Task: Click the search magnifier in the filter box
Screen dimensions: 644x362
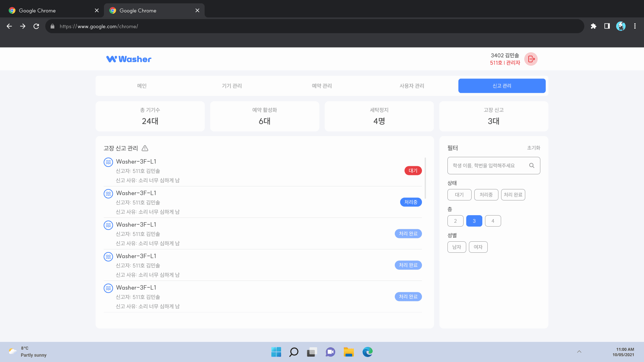Action: pyautogui.click(x=532, y=166)
